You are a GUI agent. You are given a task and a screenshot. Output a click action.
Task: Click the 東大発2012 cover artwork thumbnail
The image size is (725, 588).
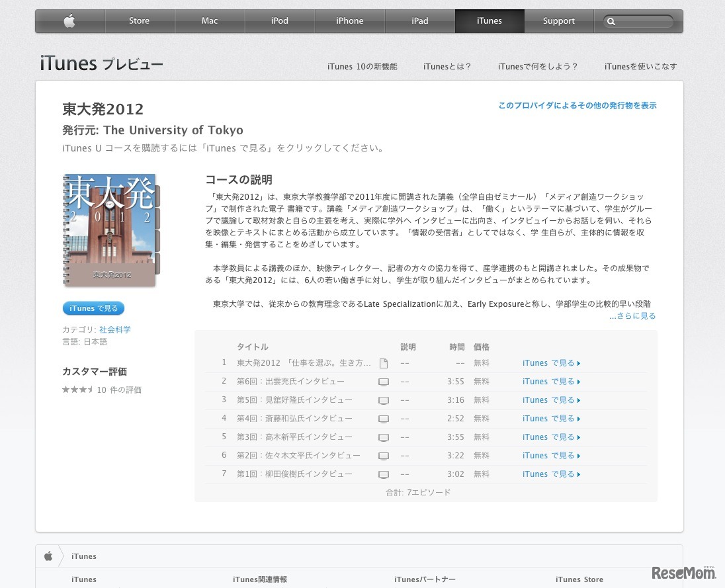109,230
